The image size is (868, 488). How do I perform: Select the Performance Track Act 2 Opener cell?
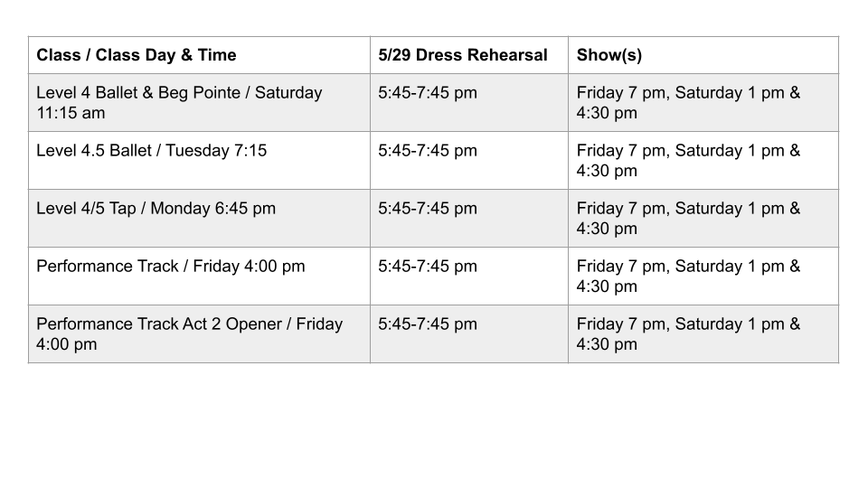coord(199,333)
